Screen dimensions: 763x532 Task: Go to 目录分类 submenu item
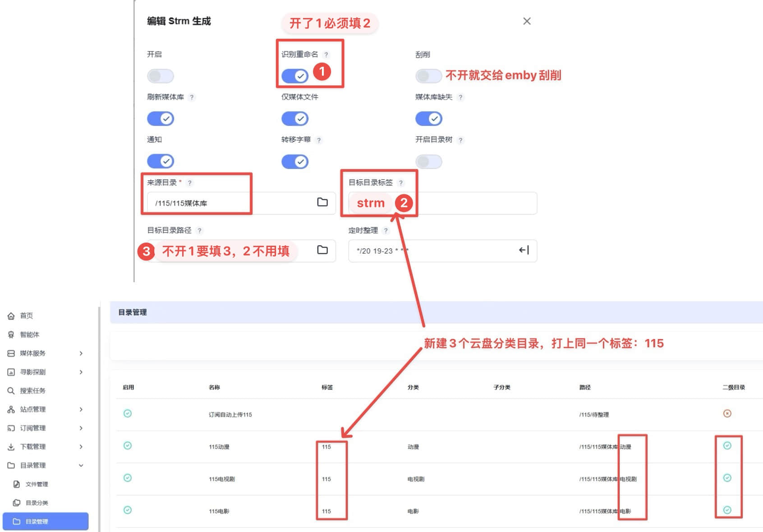[x=36, y=503]
